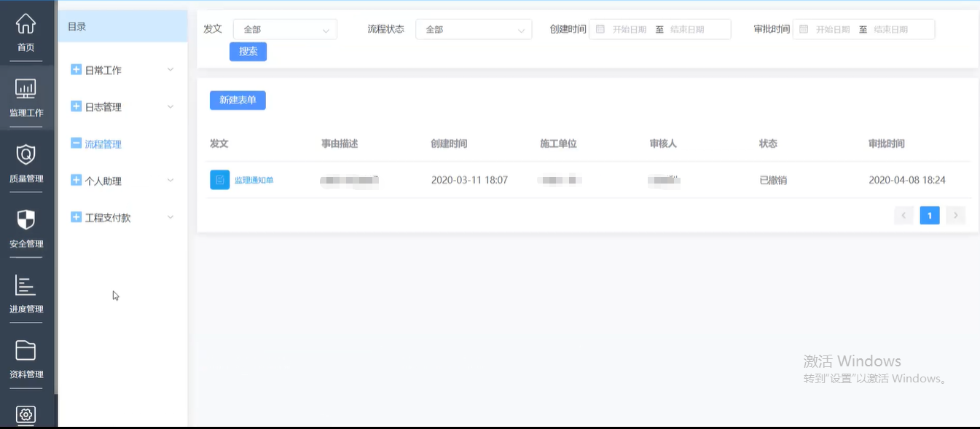The image size is (980, 429).
Task: Select 日志管理 in the directory tree
Action: (x=103, y=107)
